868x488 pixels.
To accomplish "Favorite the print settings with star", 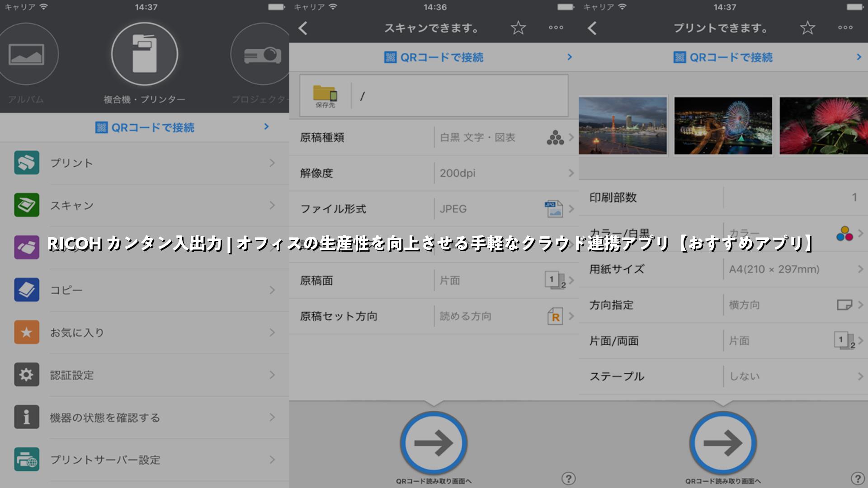I will [807, 28].
